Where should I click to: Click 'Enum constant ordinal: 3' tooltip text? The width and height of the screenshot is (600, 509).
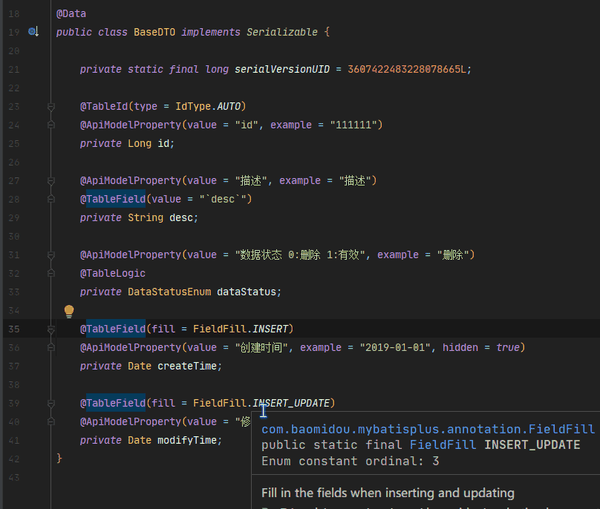click(x=350, y=461)
